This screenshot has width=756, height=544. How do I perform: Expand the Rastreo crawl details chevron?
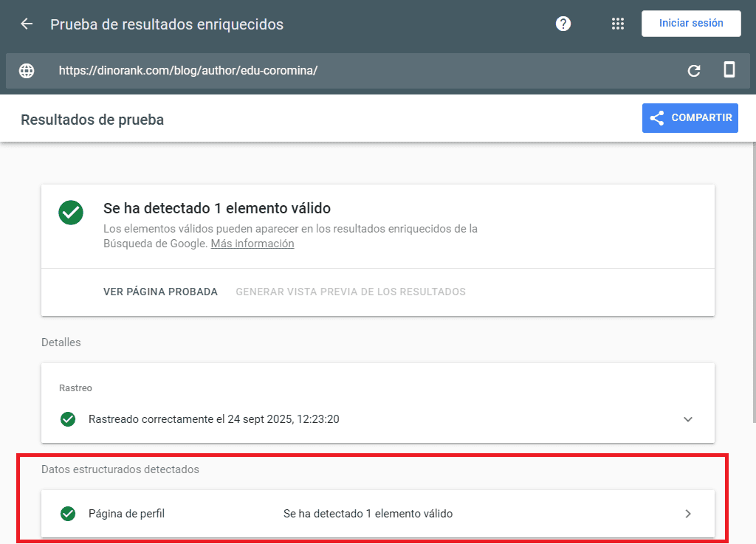click(x=688, y=419)
